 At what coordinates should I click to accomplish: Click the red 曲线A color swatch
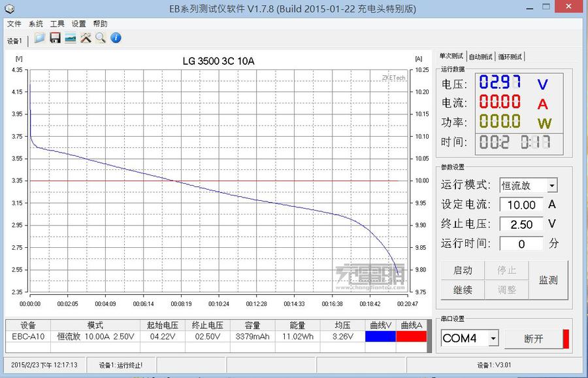(411, 336)
